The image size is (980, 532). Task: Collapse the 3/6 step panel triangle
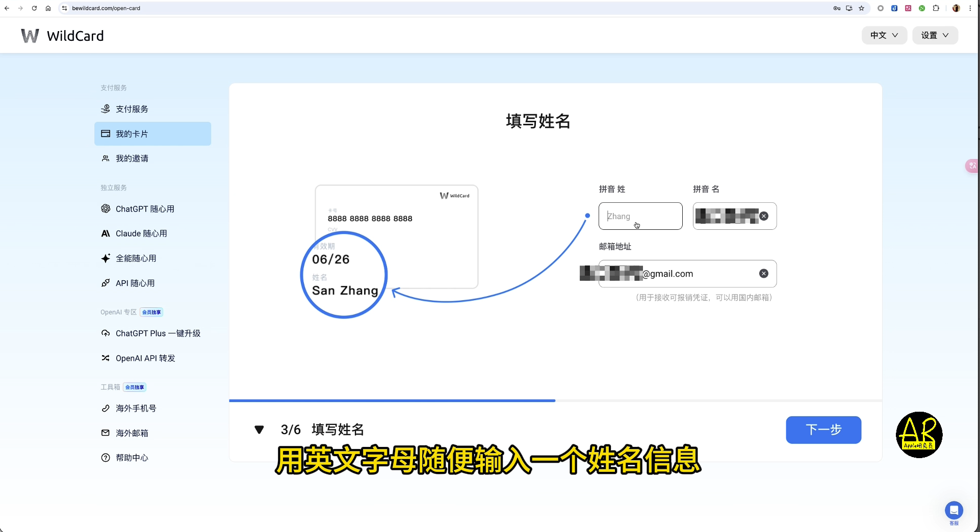[259, 430]
